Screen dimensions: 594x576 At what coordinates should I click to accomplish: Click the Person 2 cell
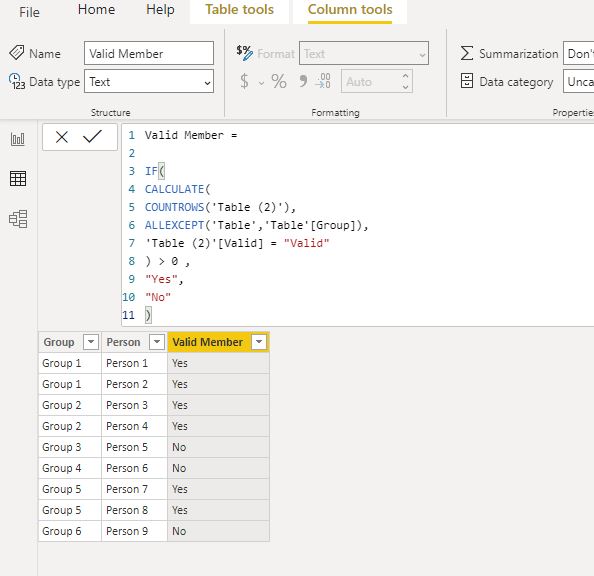point(134,384)
